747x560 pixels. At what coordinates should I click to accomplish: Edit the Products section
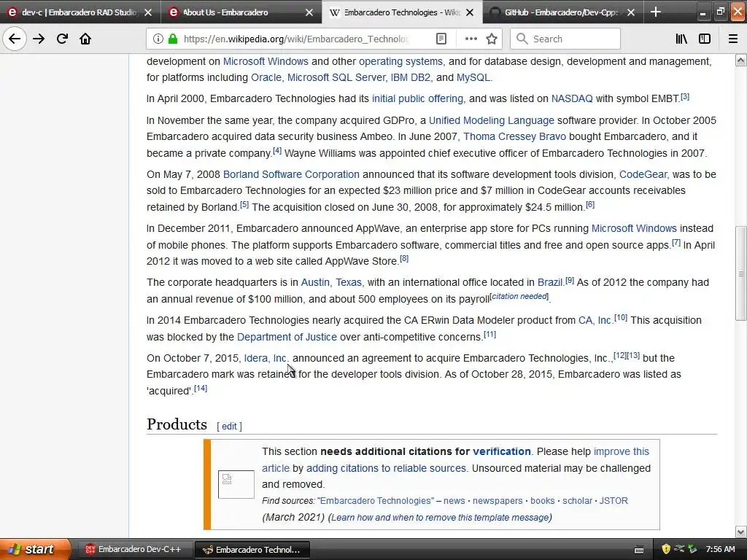(229, 426)
